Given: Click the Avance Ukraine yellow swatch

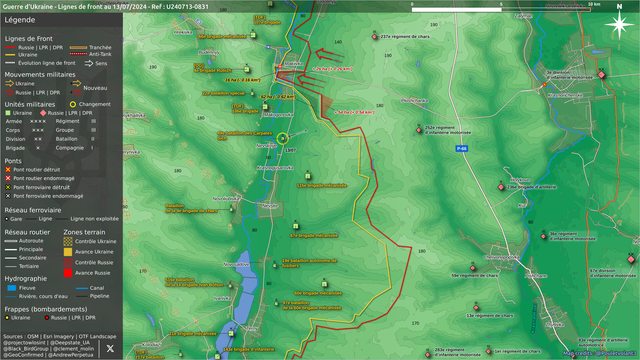Looking at the screenshot, I should tap(68, 252).
